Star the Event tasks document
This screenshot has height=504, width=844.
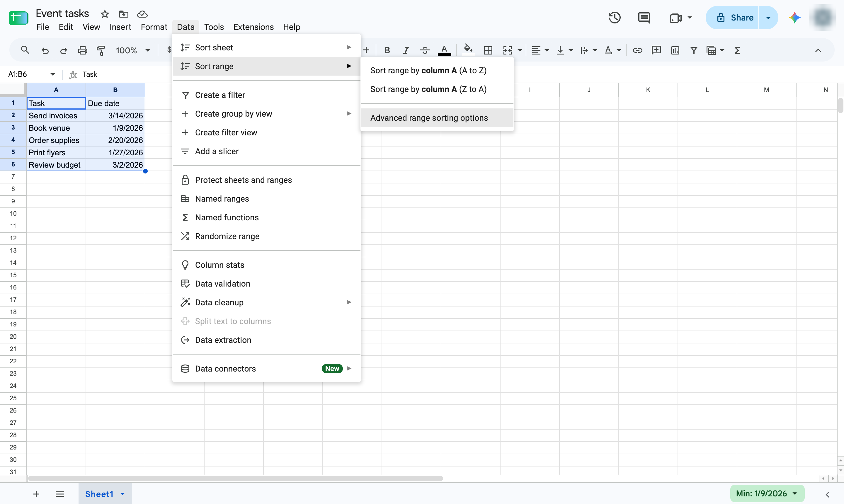105,14
